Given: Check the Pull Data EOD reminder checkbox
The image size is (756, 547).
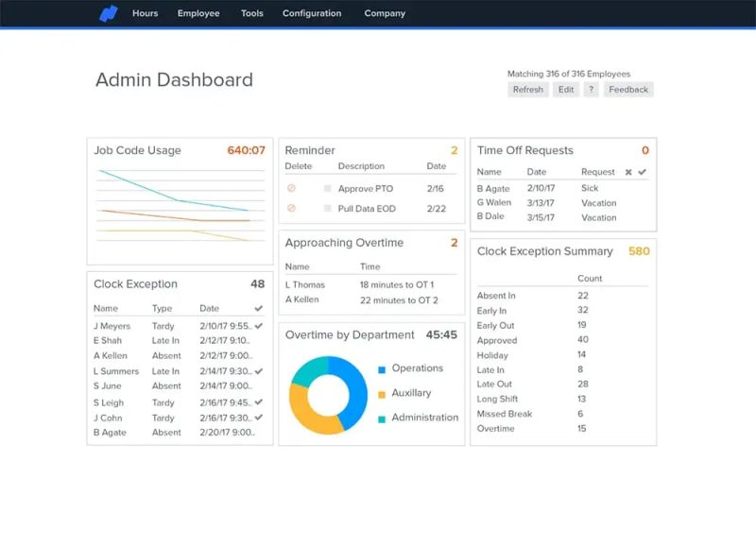Looking at the screenshot, I should (x=326, y=208).
